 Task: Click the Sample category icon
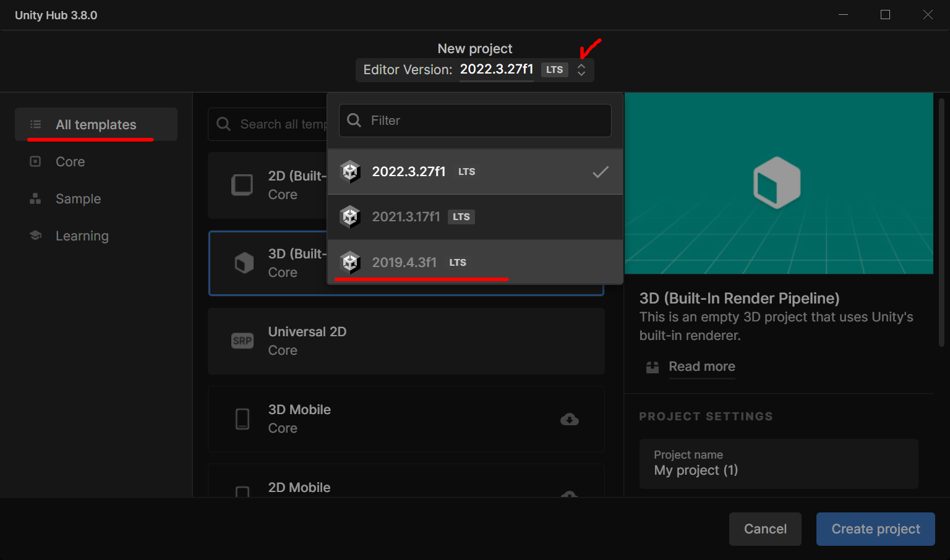coord(36,198)
